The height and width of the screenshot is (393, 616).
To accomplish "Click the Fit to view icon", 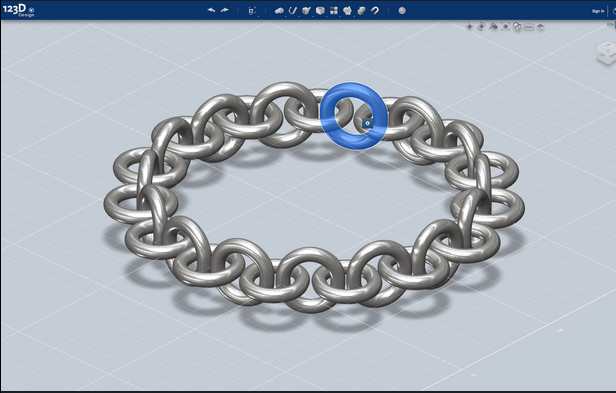I will point(505,27).
